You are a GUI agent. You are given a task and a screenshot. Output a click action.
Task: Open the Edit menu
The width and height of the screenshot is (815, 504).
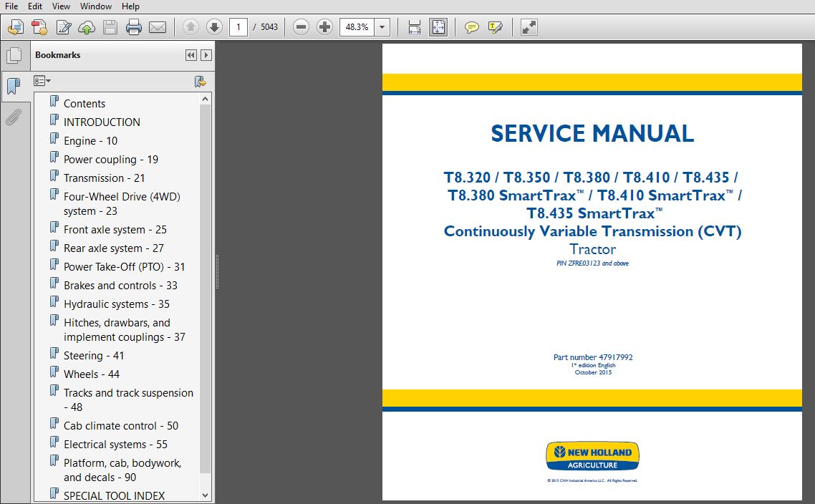pos(35,6)
